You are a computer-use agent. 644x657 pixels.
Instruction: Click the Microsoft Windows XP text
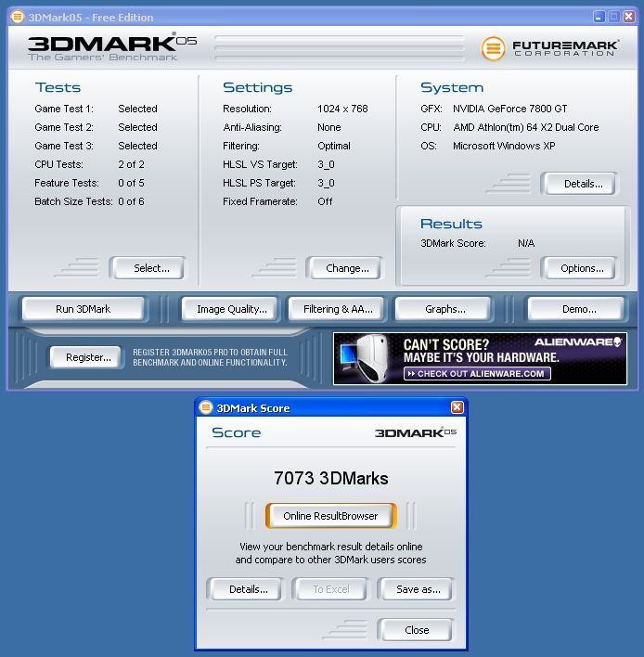click(x=504, y=146)
